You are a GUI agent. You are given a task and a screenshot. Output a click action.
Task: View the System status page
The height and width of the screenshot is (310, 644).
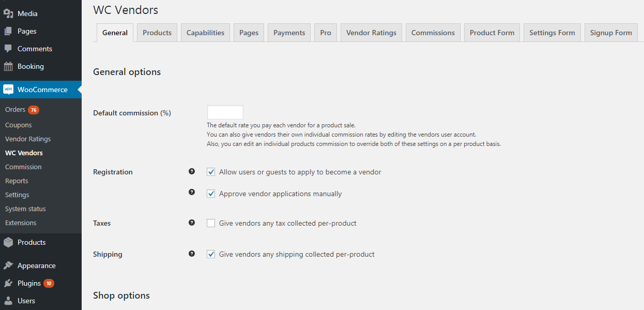(x=24, y=208)
